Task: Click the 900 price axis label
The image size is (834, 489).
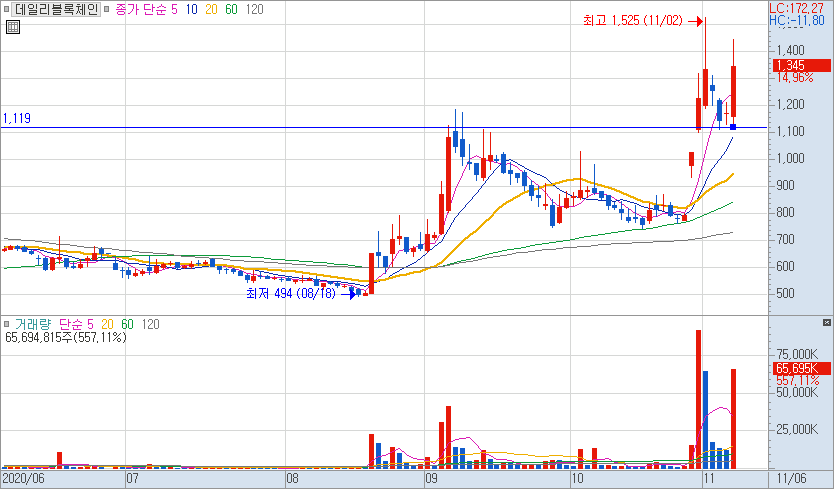Action: [785, 186]
